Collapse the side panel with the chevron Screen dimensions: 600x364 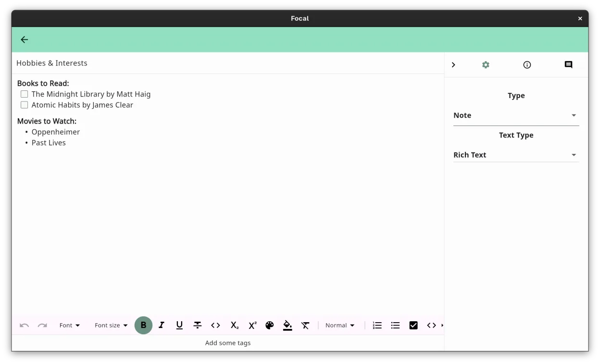(x=453, y=65)
